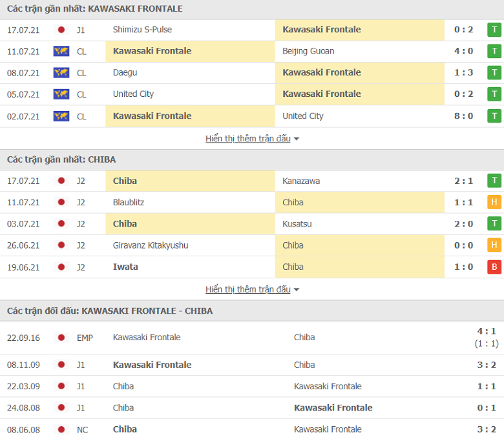Click Japan flag for 24.08.08 match

point(61,408)
